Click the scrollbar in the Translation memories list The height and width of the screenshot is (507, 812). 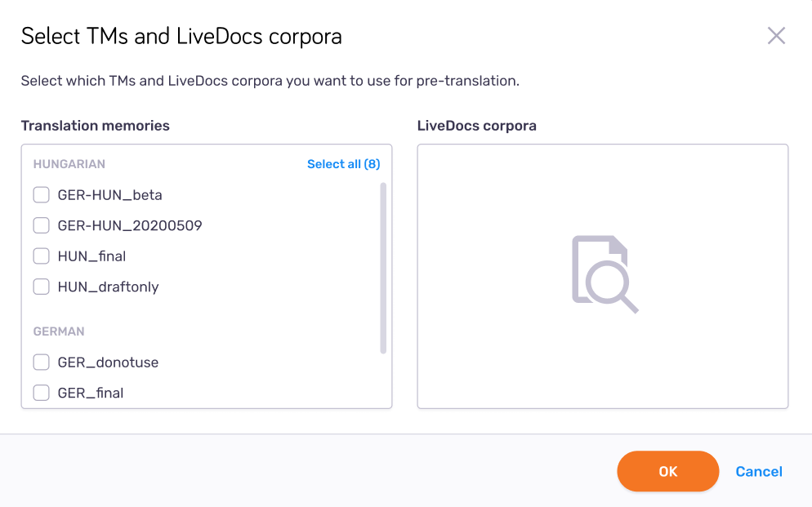pos(382,269)
